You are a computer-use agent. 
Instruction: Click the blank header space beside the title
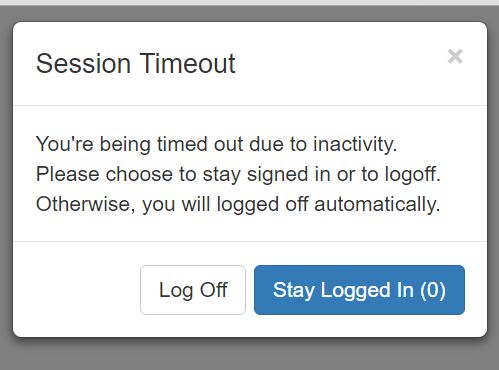(340, 63)
